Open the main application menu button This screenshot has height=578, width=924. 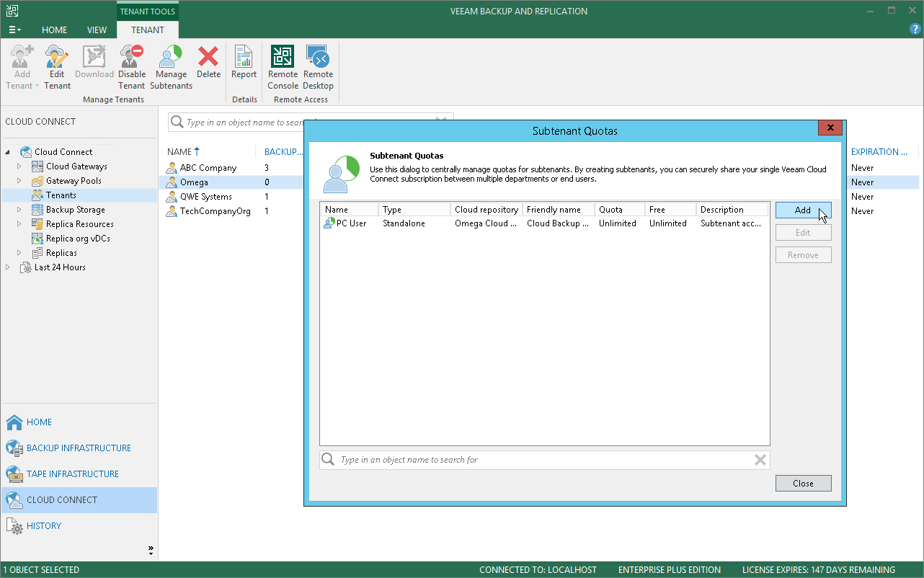14,30
